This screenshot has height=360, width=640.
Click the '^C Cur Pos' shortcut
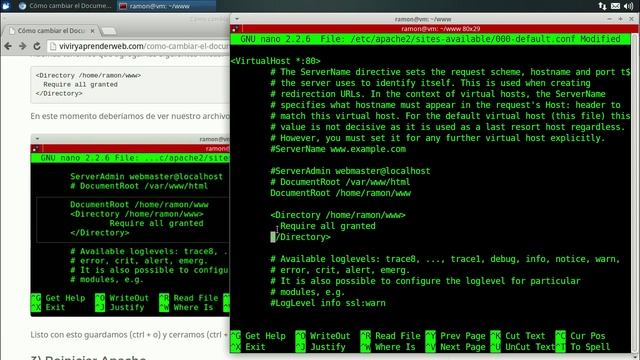[580, 336]
